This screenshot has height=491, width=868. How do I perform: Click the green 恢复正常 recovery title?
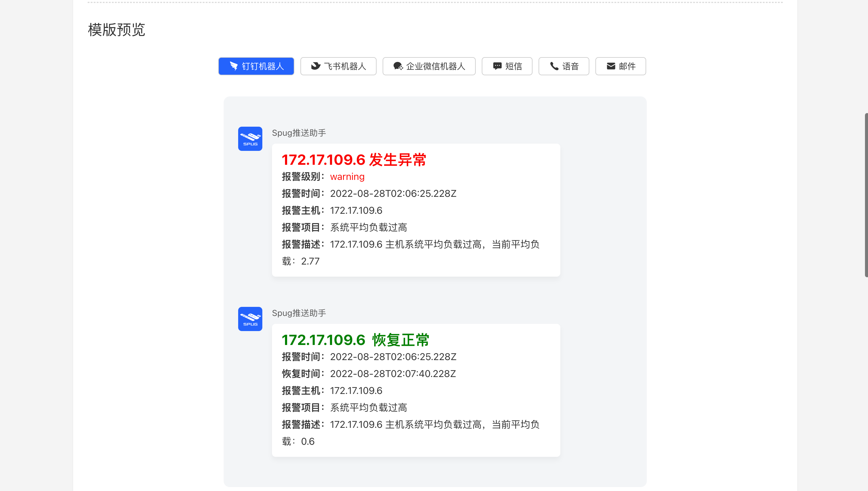pos(355,340)
